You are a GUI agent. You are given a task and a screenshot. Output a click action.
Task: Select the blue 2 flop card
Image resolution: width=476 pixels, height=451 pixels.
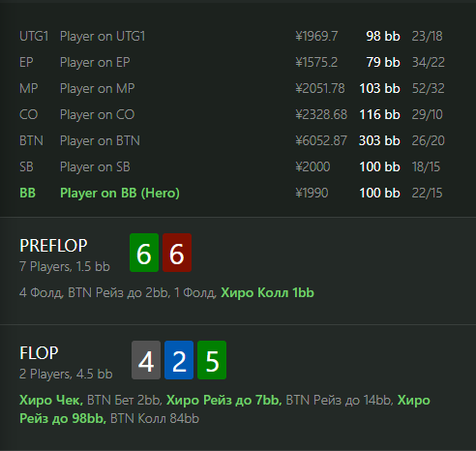(x=179, y=360)
